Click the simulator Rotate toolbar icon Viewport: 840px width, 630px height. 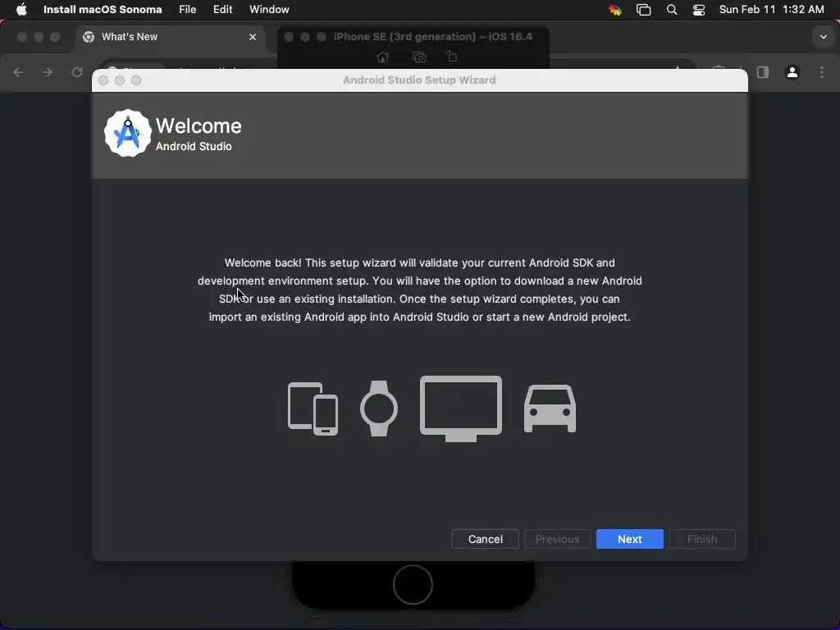pyautogui.click(x=452, y=57)
